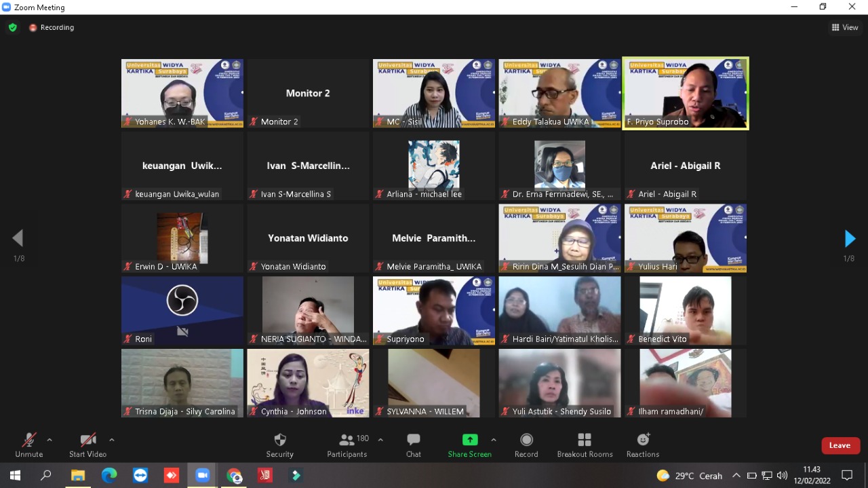Expand audio settings arrow next to Unmute
Screen dimensions: 868x488
(x=50, y=440)
